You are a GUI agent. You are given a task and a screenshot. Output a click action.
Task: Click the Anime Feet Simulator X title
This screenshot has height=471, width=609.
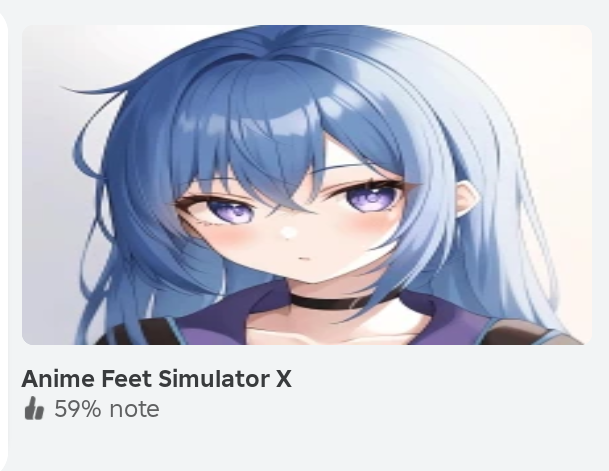[x=157, y=379]
